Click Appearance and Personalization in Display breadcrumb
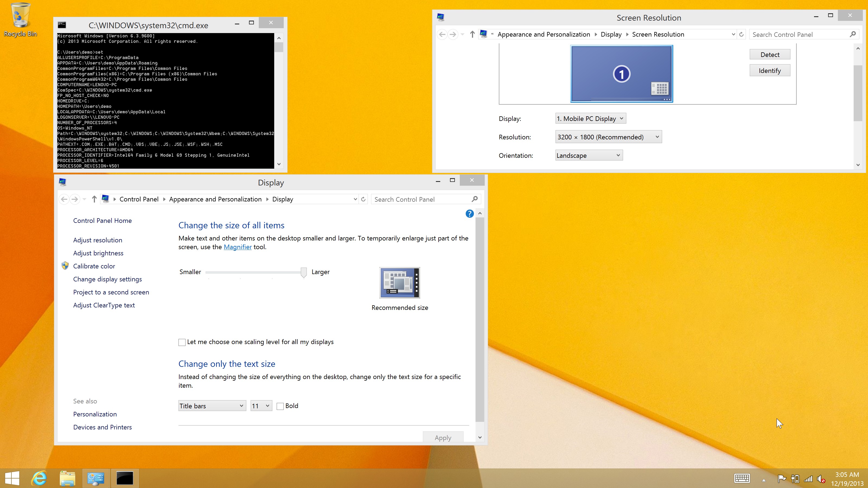 215,199
